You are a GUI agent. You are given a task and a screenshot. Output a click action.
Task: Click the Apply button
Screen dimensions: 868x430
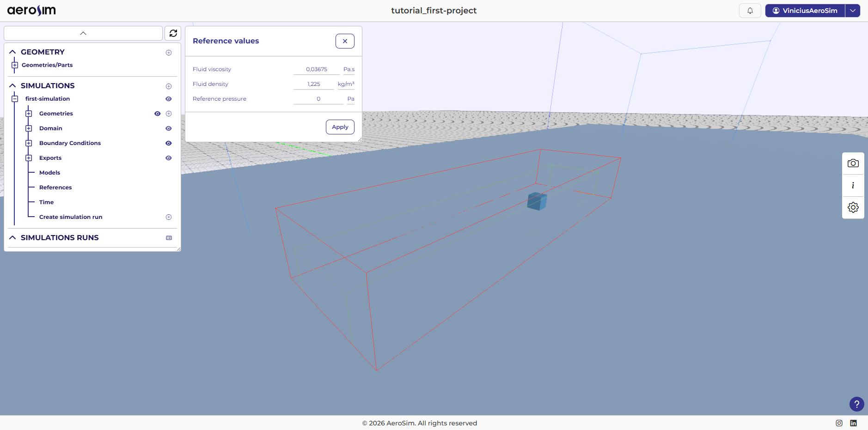click(340, 127)
